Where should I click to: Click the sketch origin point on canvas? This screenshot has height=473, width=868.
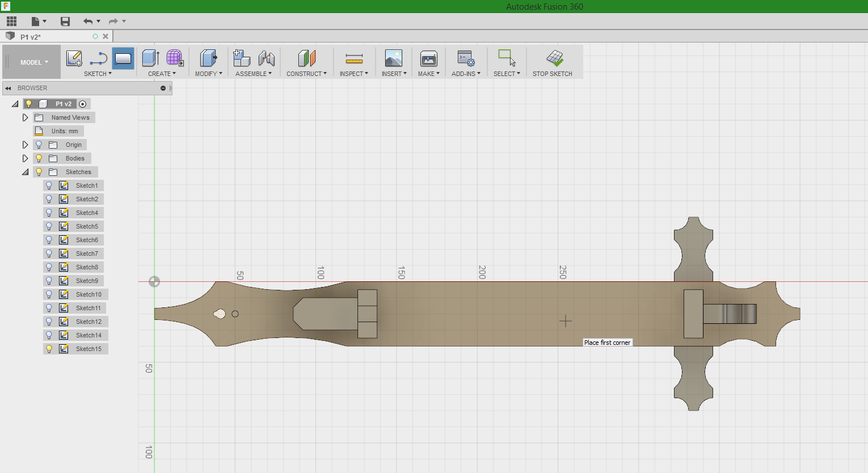pos(154,281)
